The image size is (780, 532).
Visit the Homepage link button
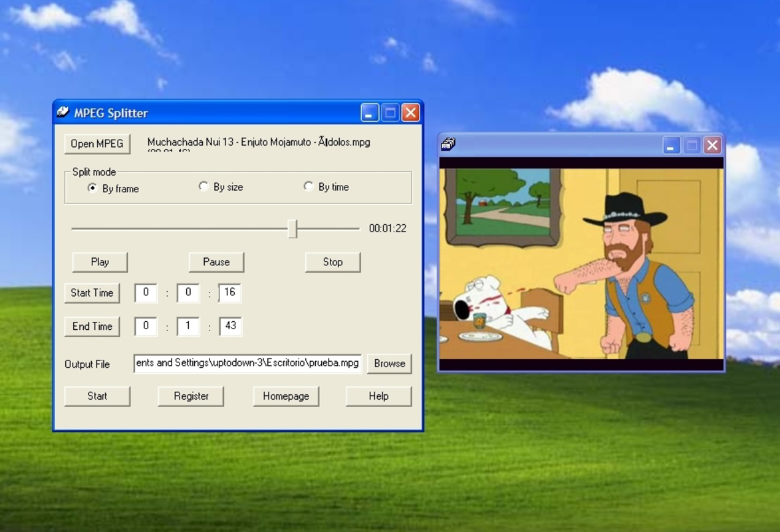[x=286, y=396]
